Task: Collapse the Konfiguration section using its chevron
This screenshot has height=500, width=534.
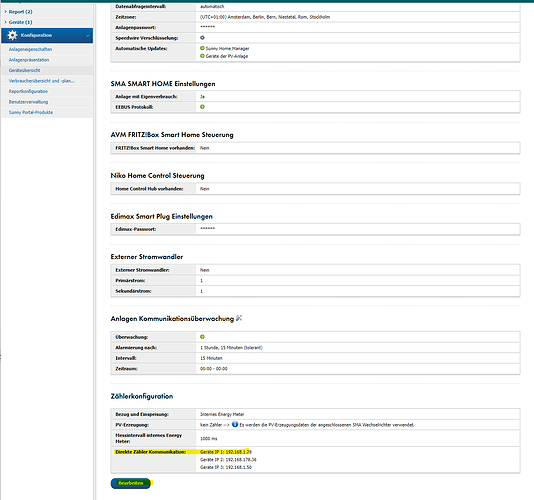Action: pos(88,35)
